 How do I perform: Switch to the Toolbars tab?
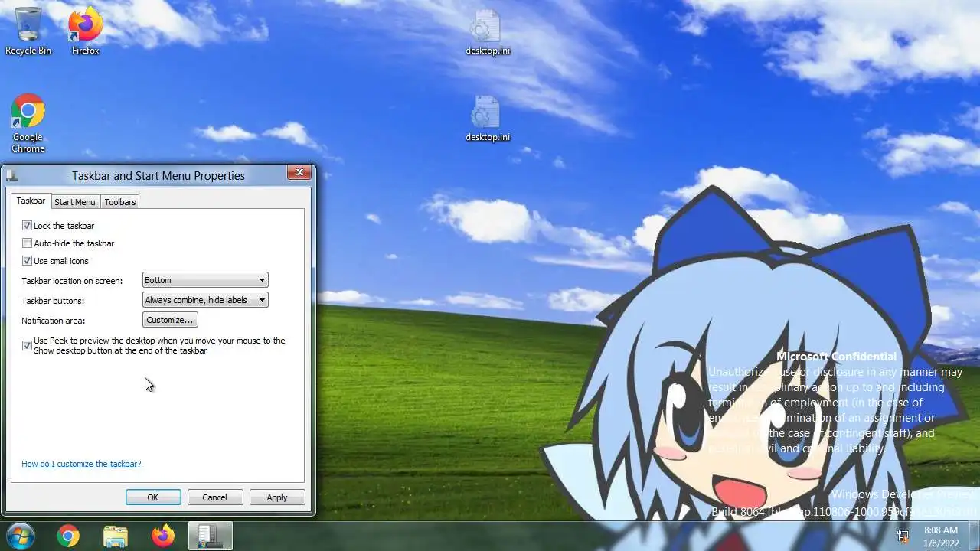120,202
